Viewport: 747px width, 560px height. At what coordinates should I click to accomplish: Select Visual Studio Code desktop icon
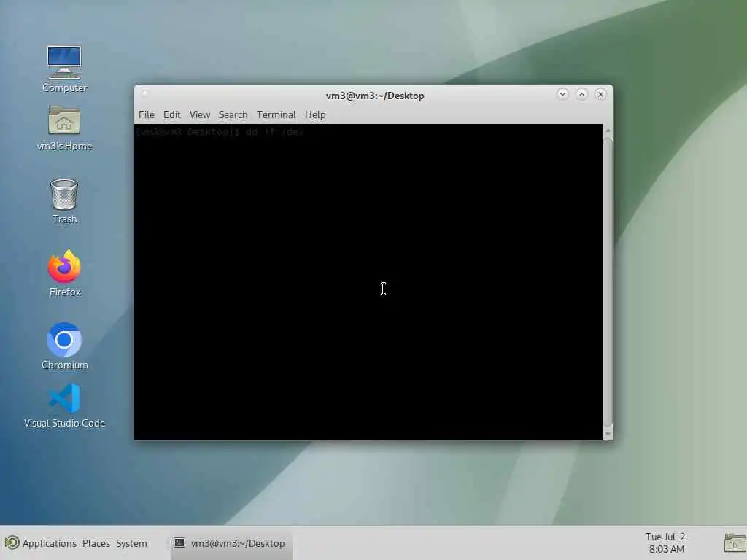pos(64,405)
